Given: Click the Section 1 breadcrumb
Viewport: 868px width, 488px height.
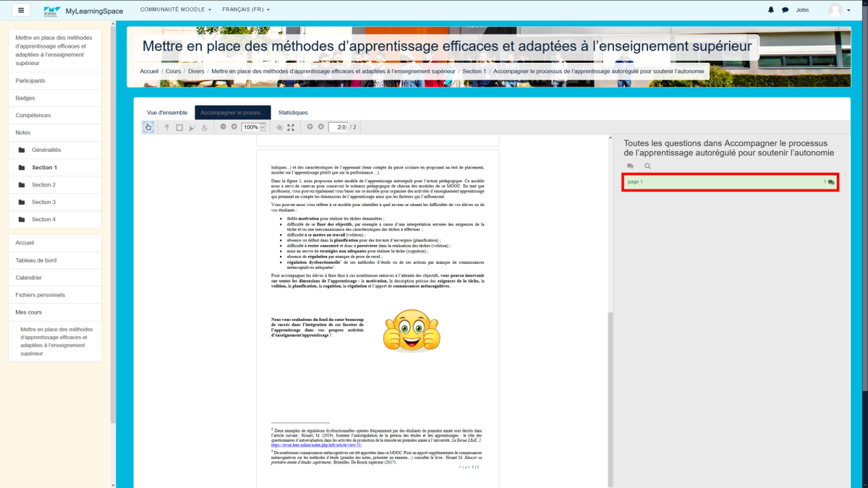Looking at the screenshot, I should coord(475,72).
